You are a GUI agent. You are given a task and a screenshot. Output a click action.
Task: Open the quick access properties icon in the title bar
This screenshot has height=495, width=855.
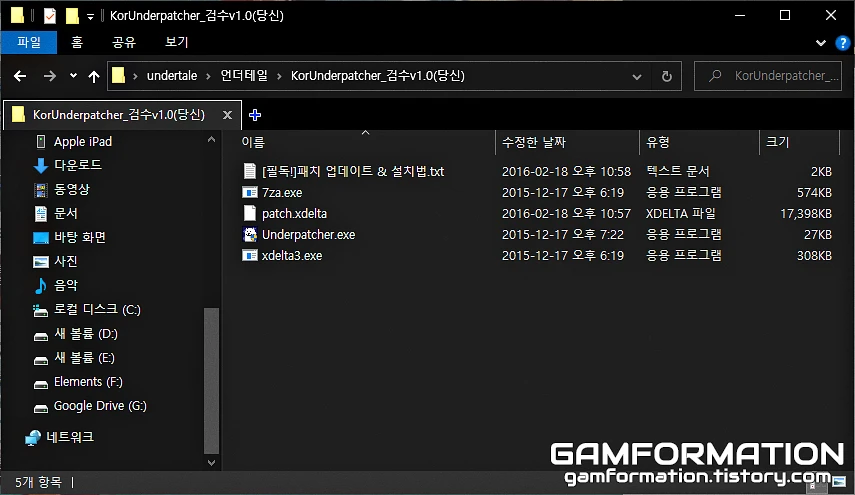tap(50, 16)
